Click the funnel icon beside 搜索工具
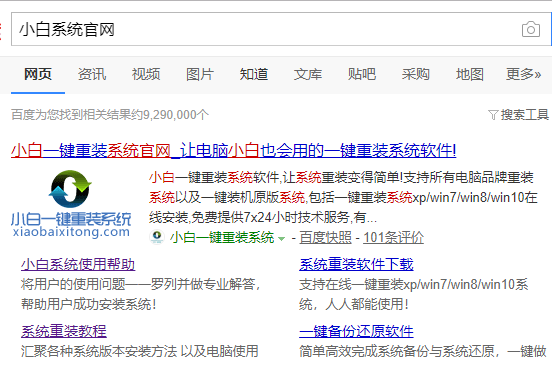 (493, 115)
